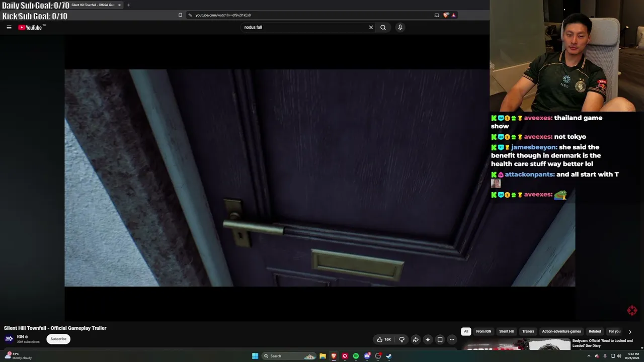Open File Explorer from the taskbar
This screenshot has height=362, width=644.
[323, 356]
